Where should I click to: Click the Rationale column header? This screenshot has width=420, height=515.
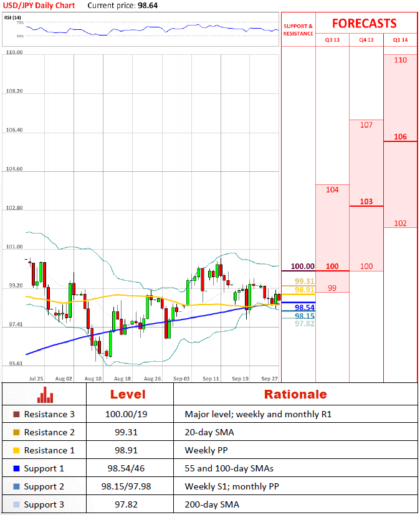[295, 394]
